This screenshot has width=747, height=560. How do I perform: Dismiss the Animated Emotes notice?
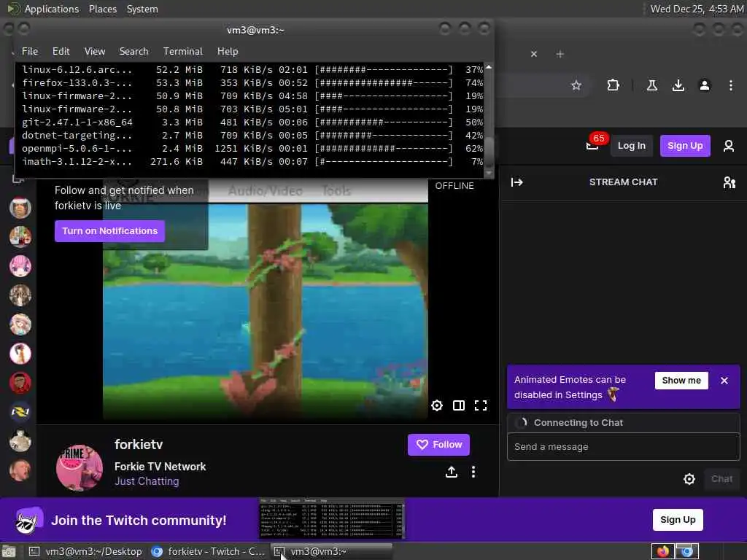[724, 381]
